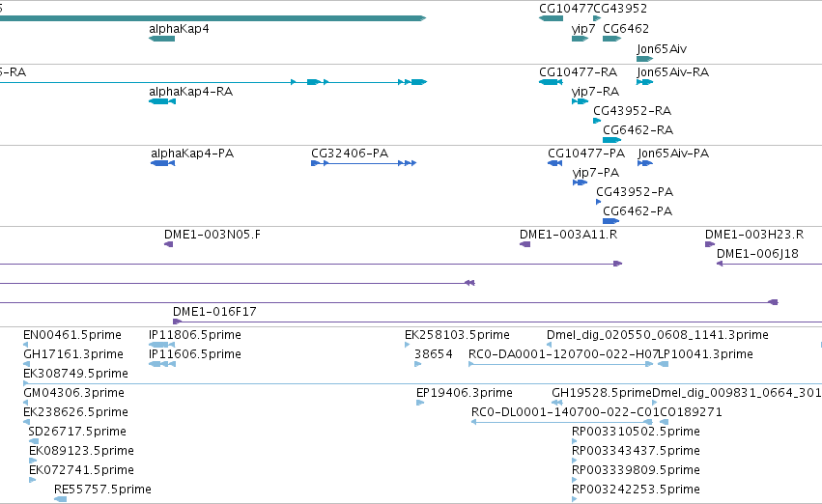Select the yip7-PA protein label
This screenshot has width=822, height=504.
[596, 174]
